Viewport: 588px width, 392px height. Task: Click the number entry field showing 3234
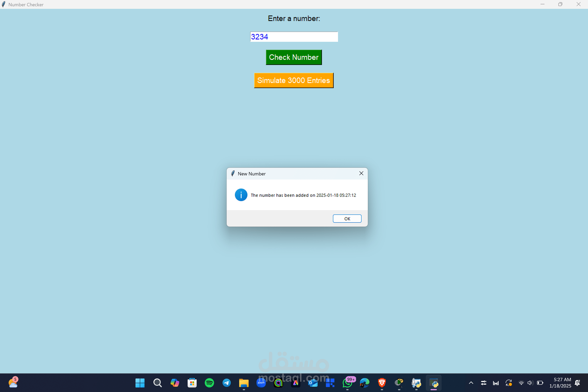point(294,37)
